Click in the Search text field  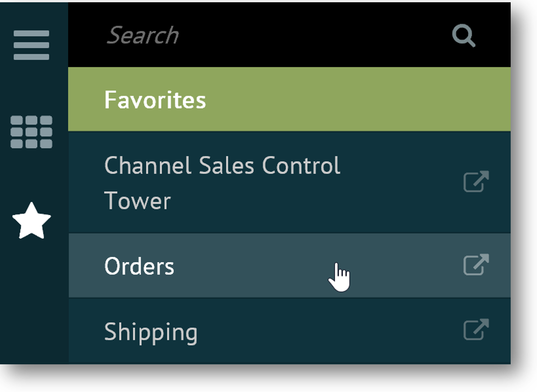[272, 35]
